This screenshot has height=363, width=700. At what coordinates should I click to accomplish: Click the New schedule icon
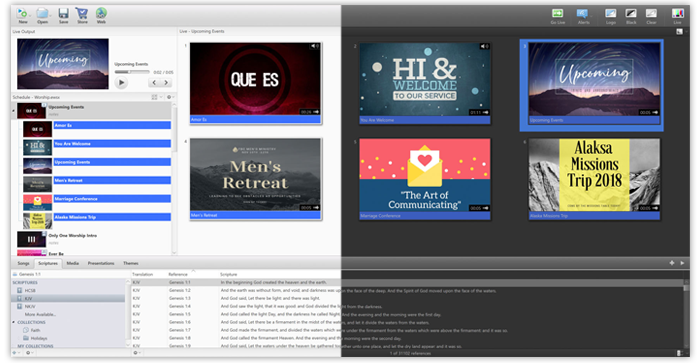pos(22,13)
